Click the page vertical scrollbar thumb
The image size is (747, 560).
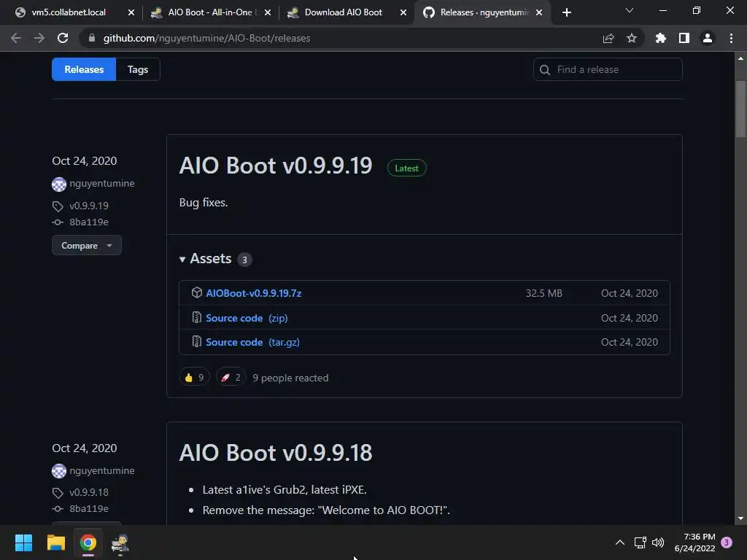740,109
